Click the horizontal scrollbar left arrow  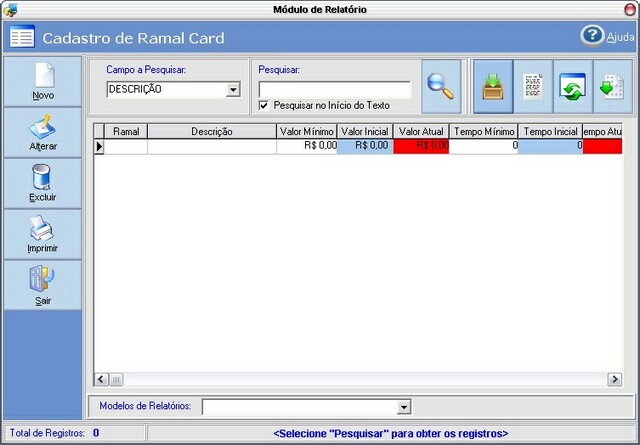click(101, 380)
